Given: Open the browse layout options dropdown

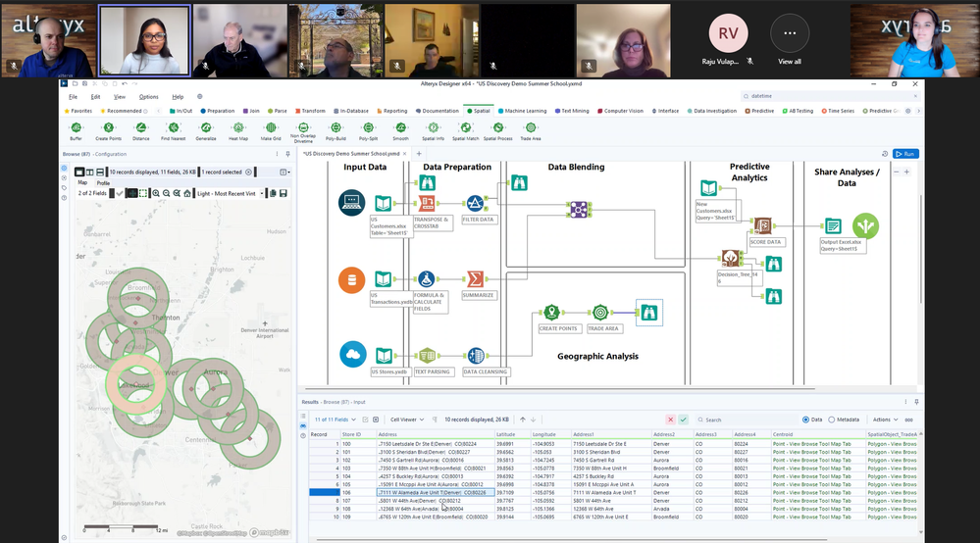Looking at the screenshot, I should pyautogui.click(x=284, y=172).
